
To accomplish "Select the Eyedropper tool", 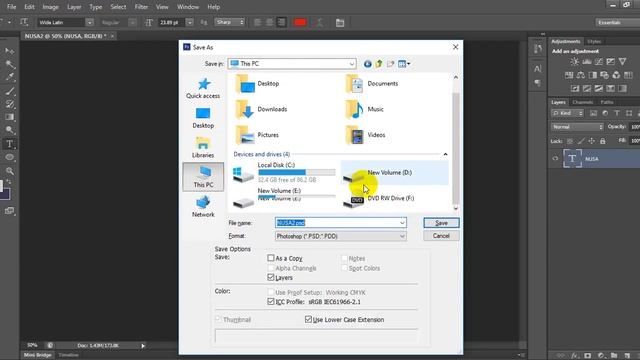I will [x=9, y=77].
